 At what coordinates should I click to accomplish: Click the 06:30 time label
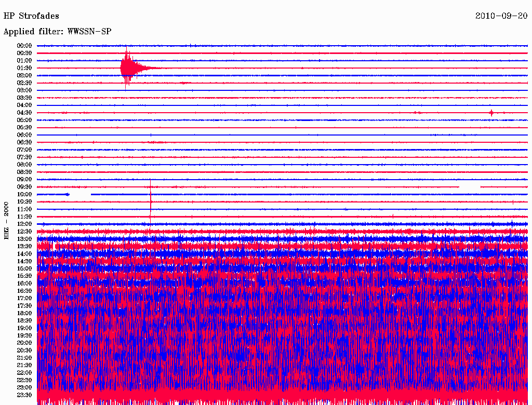(x=24, y=142)
